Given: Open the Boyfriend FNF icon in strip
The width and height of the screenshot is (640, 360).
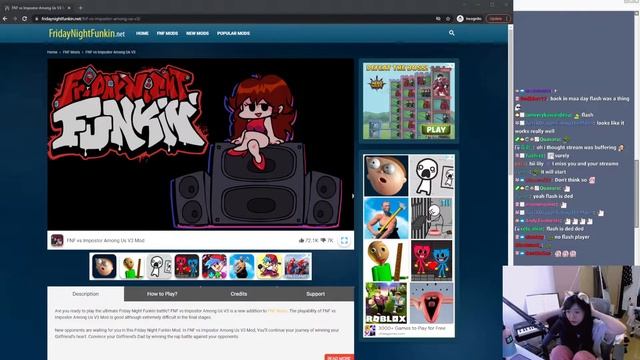Looking at the screenshot, I should (214, 266).
